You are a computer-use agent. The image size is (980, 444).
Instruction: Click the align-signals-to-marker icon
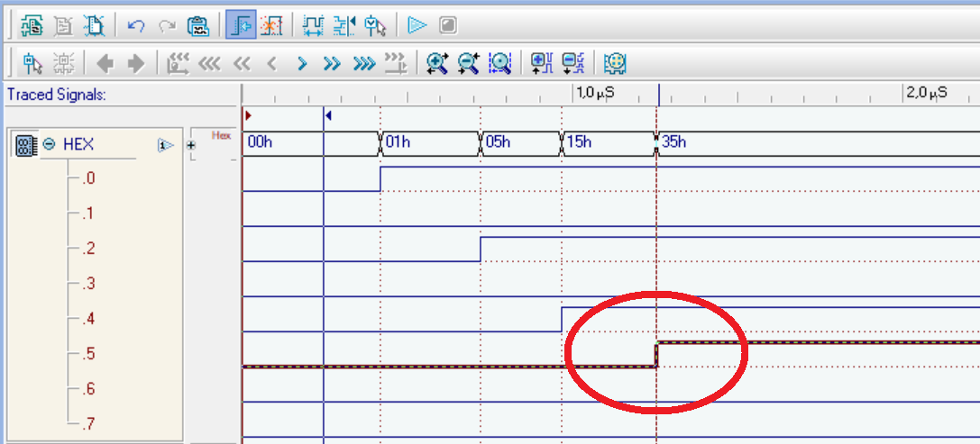[x=343, y=25]
